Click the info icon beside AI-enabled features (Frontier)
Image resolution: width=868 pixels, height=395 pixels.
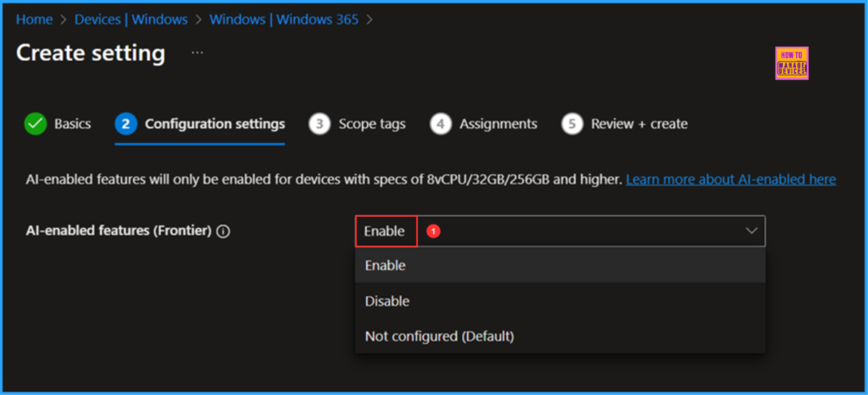pos(224,231)
